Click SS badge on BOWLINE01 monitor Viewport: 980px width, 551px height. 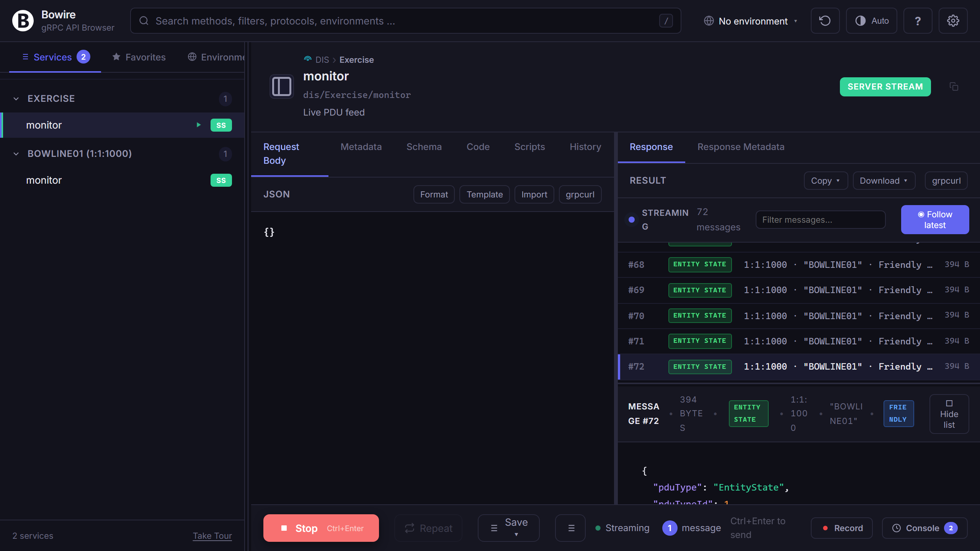pos(221,180)
